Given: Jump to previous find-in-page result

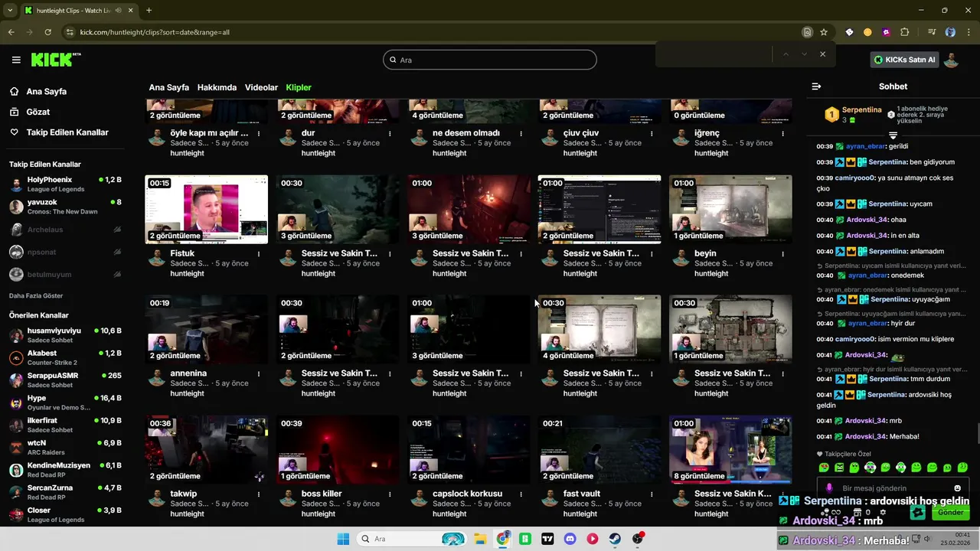Looking at the screenshot, I should 785,54.
